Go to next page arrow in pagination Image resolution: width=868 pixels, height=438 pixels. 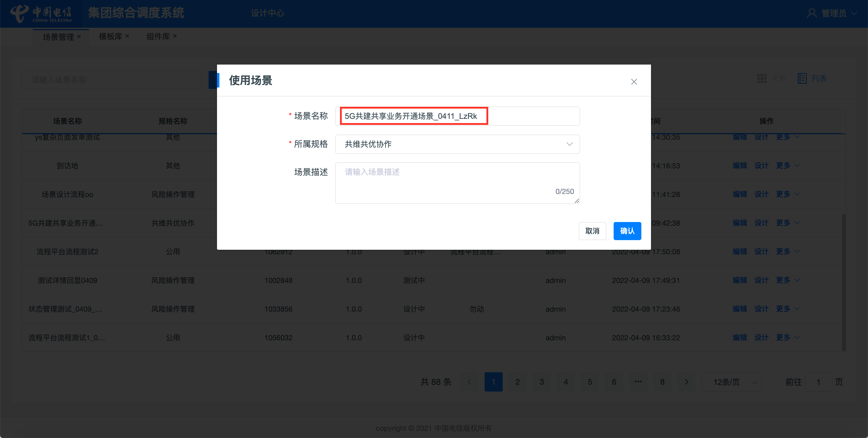pyautogui.click(x=686, y=382)
